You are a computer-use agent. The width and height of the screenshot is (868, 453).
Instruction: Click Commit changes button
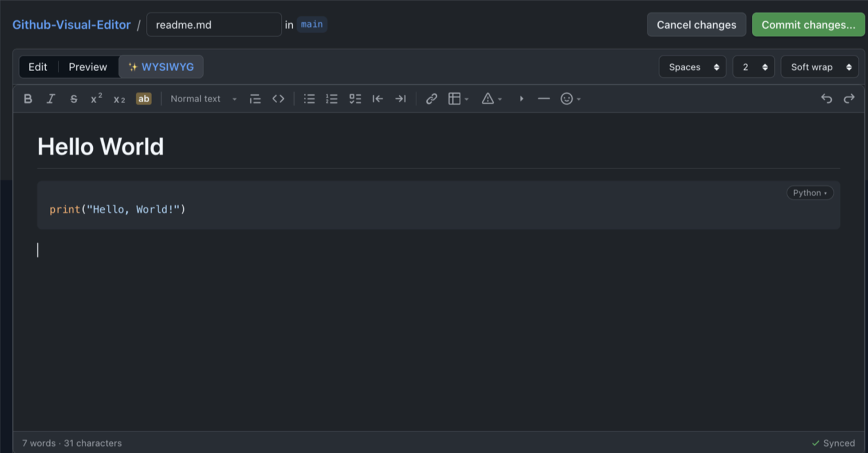tap(808, 25)
